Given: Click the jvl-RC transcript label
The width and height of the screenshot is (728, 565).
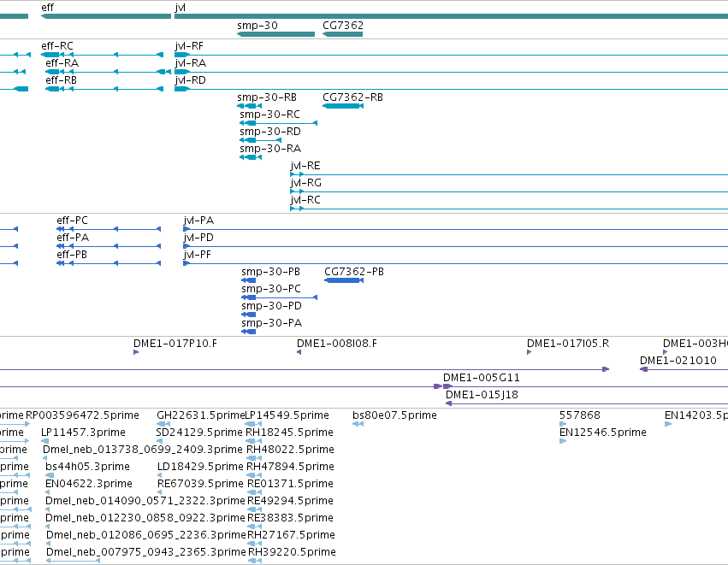Looking at the screenshot, I should pos(305,200).
